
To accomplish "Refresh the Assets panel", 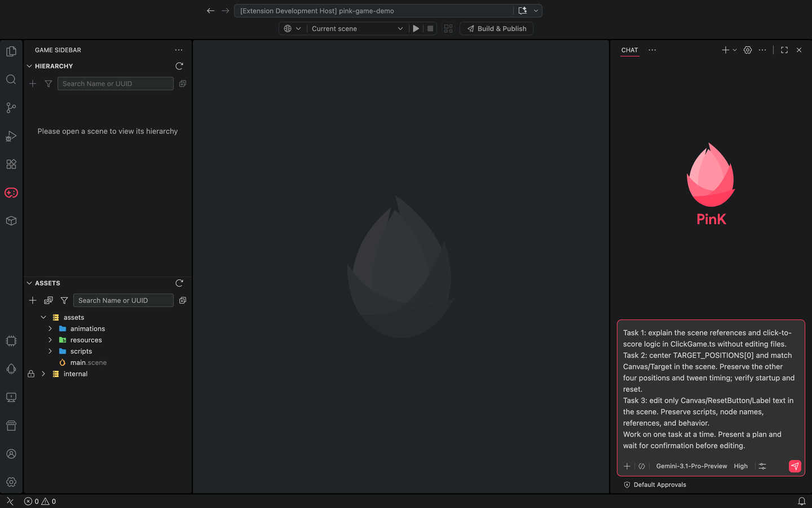I will tap(179, 283).
